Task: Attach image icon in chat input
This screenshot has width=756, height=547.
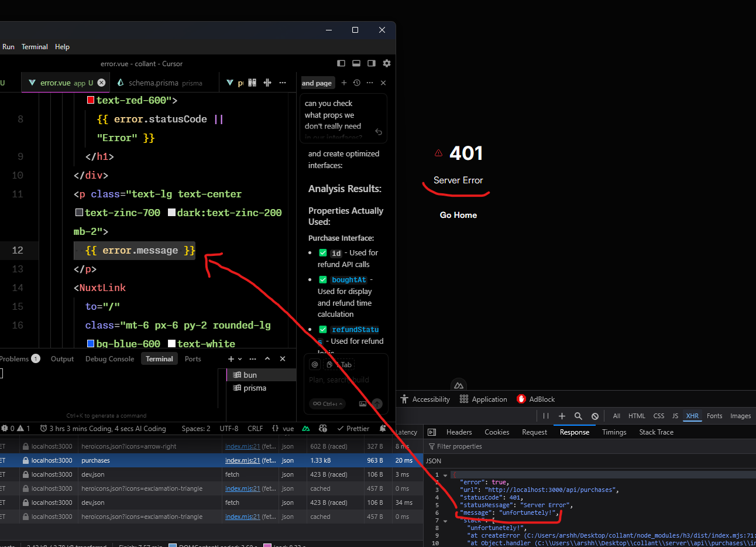Action: coord(363,404)
